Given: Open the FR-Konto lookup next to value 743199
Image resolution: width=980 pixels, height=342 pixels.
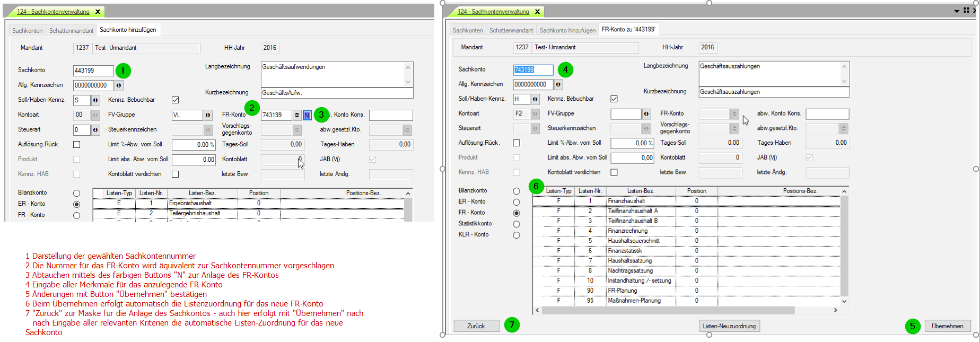Looking at the screenshot, I should point(297,115).
